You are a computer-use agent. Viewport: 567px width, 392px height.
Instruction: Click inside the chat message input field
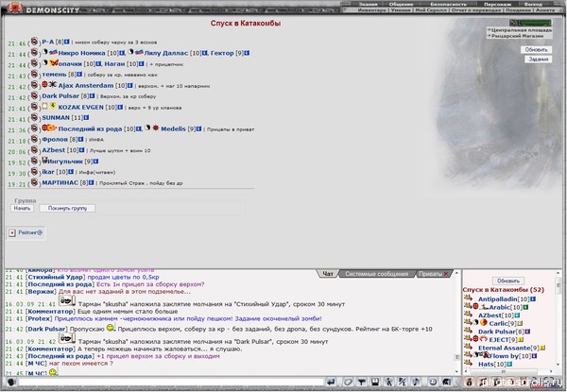tap(170, 382)
